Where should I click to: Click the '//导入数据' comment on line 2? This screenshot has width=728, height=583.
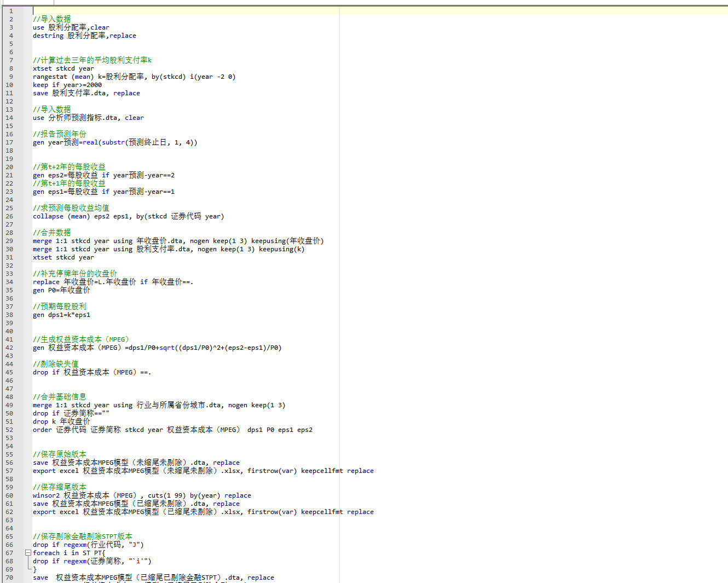[x=51, y=19]
